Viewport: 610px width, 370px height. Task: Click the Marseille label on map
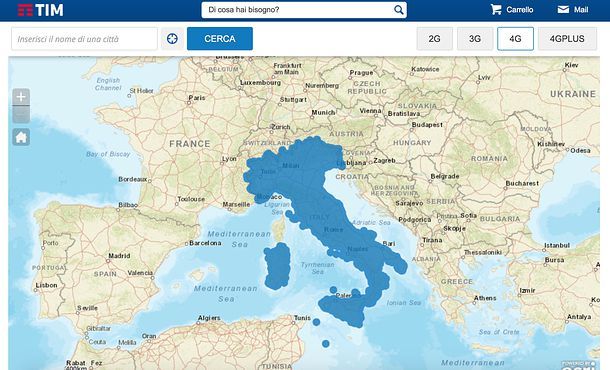pyautogui.click(x=236, y=204)
